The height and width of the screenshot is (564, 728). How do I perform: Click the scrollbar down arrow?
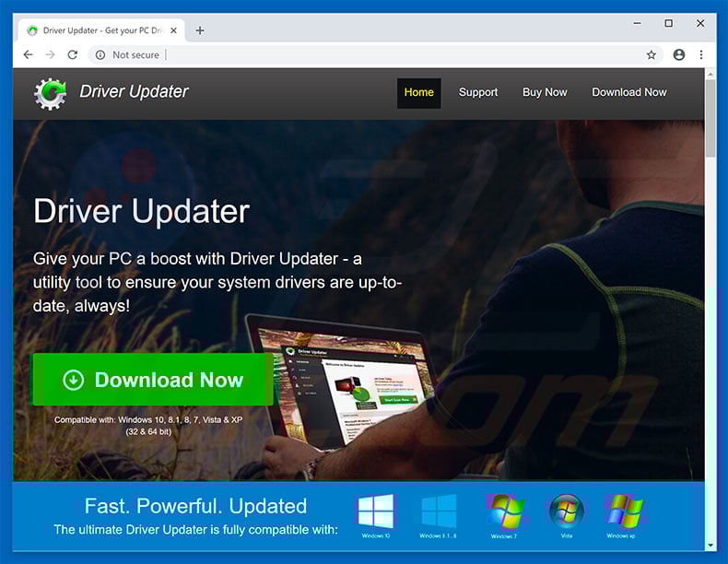710,546
